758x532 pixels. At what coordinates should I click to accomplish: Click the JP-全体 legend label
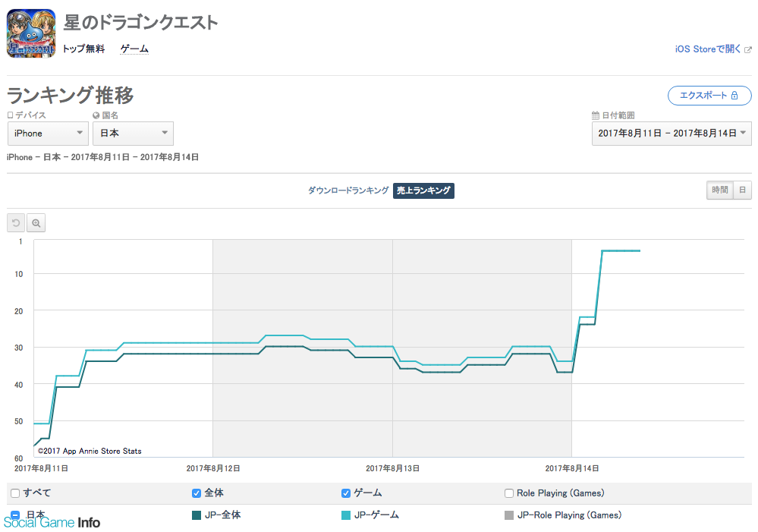(x=222, y=515)
